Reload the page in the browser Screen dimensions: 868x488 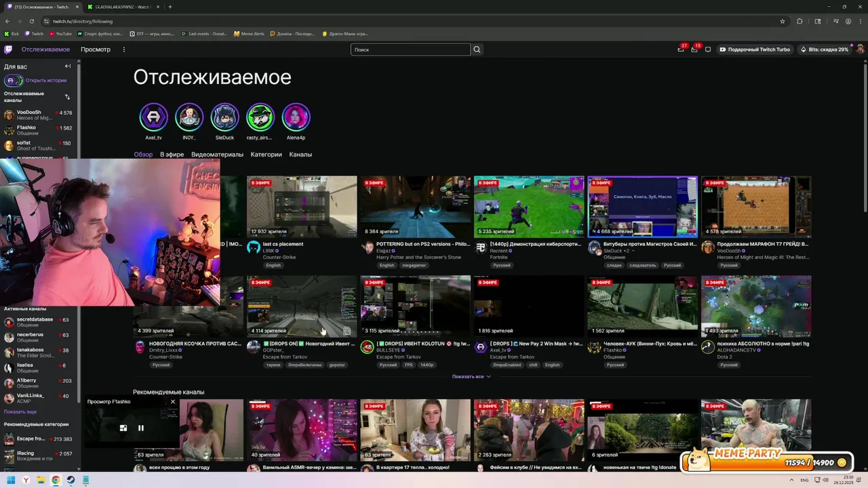[x=32, y=21]
